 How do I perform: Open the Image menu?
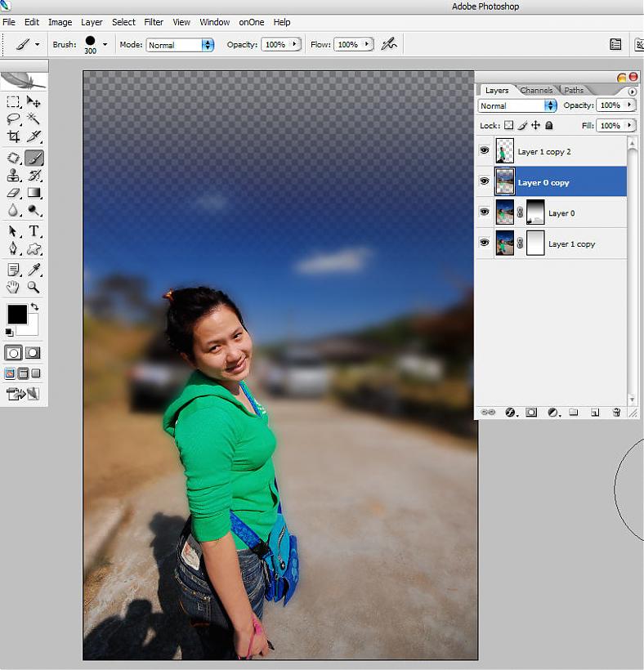(60, 22)
